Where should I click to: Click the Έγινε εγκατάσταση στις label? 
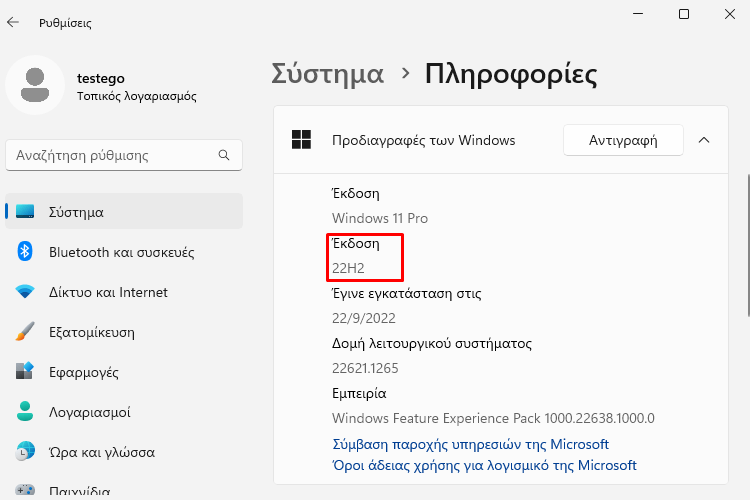[x=407, y=293]
